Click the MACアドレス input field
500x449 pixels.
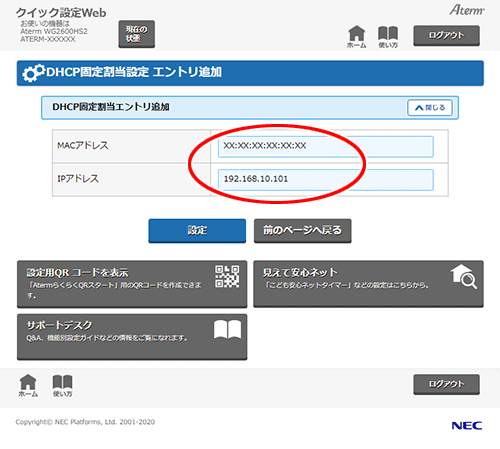[326, 146]
